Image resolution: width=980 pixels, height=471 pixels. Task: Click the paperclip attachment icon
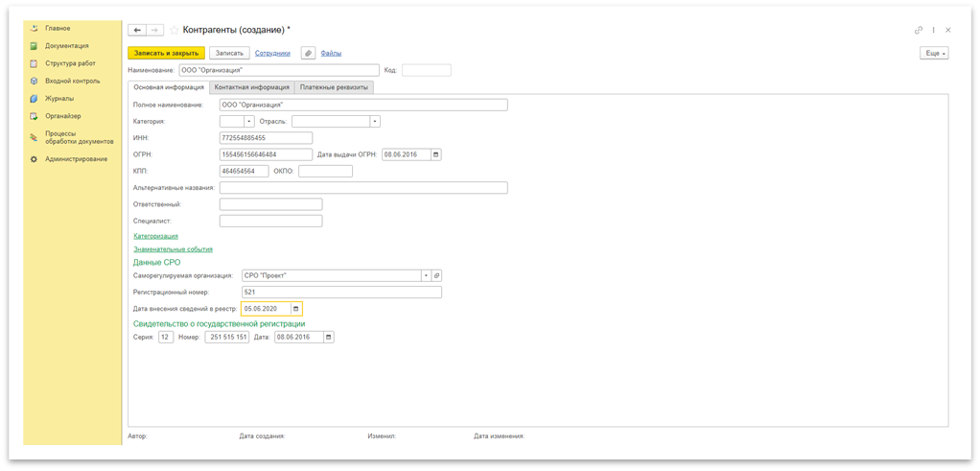[x=308, y=53]
